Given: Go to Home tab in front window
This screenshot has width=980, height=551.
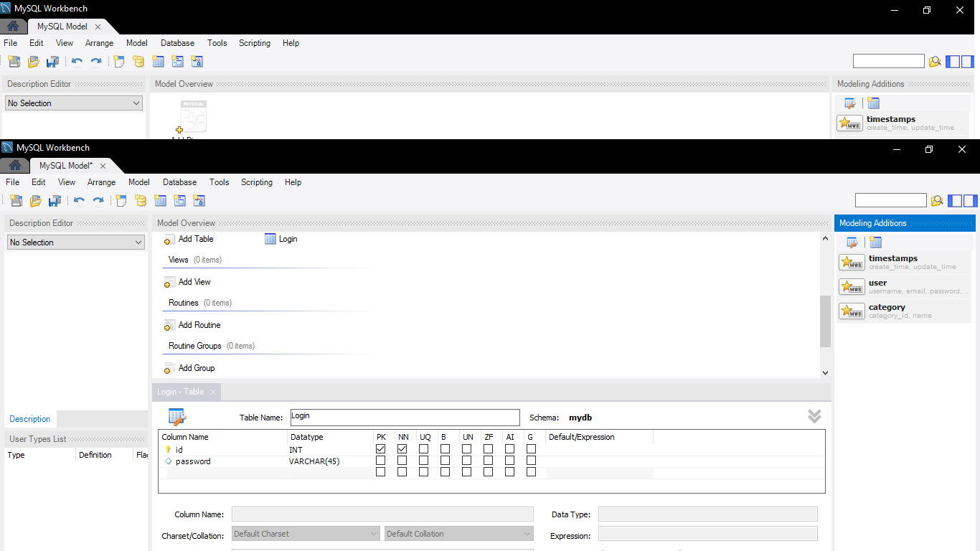Looking at the screenshot, I should [15, 165].
